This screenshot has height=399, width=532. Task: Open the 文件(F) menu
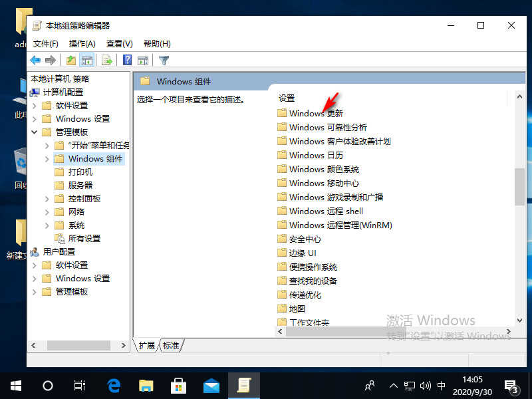[x=45, y=44]
